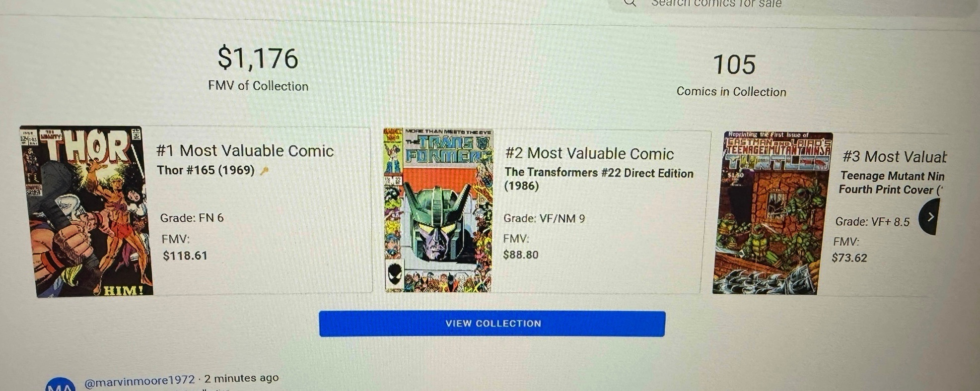The width and height of the screenshot is (980, 391).
Task: Click the MA user avatar icon
Action: (x=60, y=385)
